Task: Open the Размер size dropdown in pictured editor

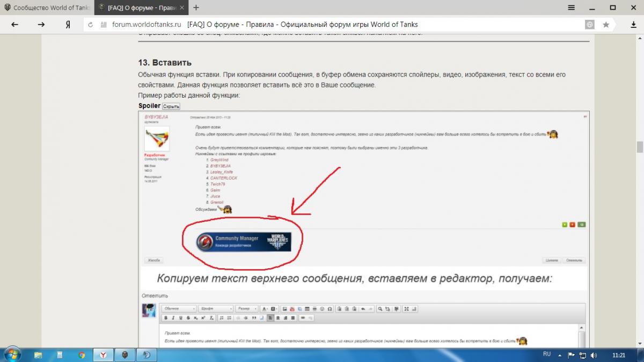Action: [247, 309]
